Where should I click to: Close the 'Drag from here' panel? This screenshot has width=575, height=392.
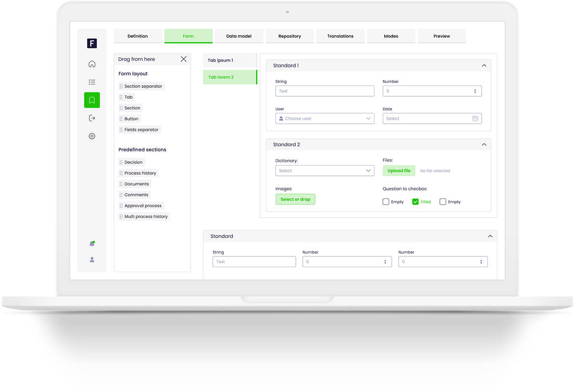183,59
